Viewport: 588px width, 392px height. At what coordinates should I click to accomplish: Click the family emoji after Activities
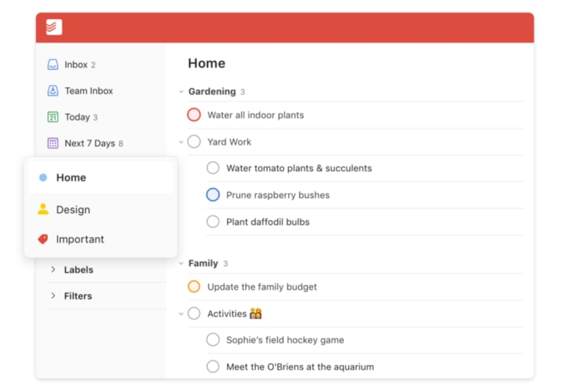(x=256, y=313)
